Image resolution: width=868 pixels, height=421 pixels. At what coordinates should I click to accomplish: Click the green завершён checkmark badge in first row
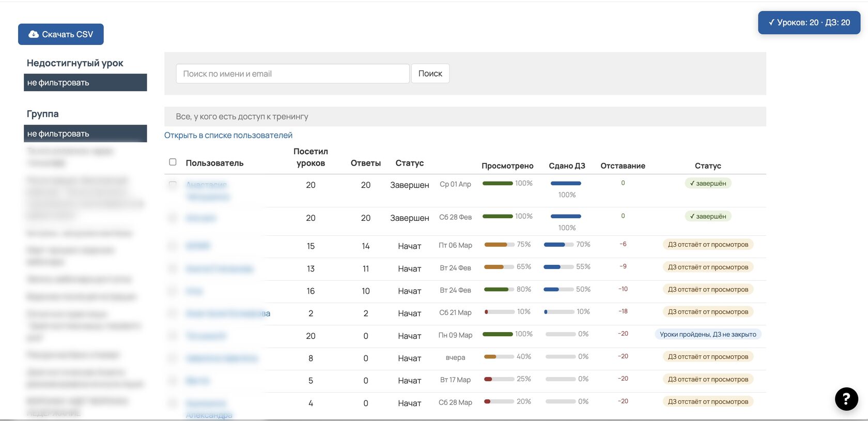click(707, 183)
